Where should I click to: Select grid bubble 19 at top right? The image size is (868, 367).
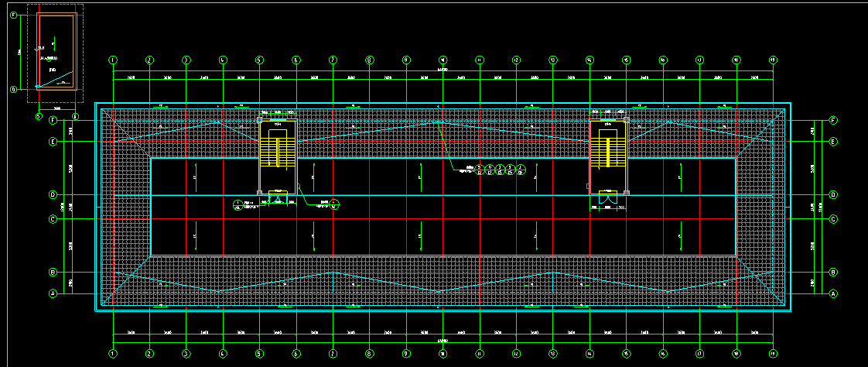(x=772, y=60)
